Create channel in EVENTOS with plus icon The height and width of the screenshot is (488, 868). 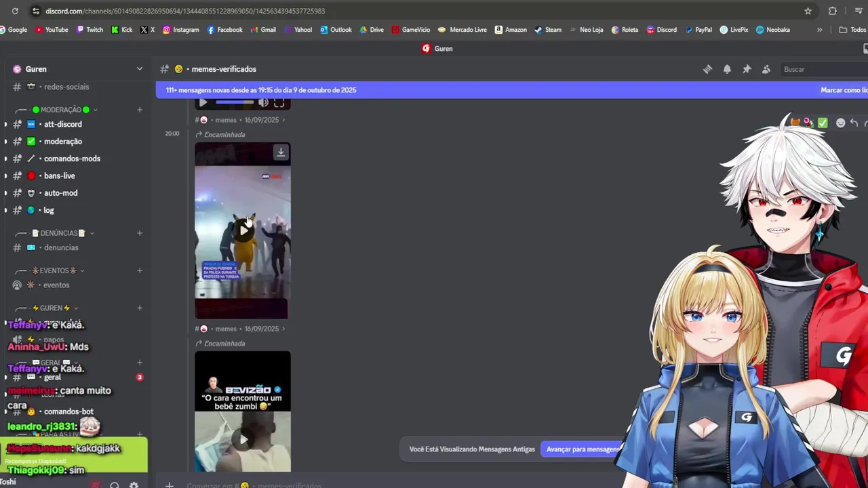tap(140, 270)
